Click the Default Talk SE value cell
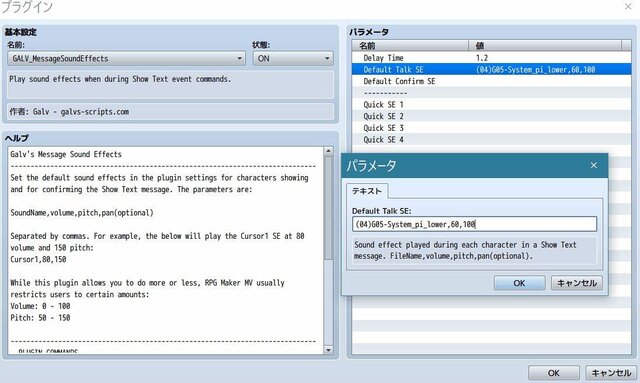The height and width of the screenshot is (383, 640). 535,69
